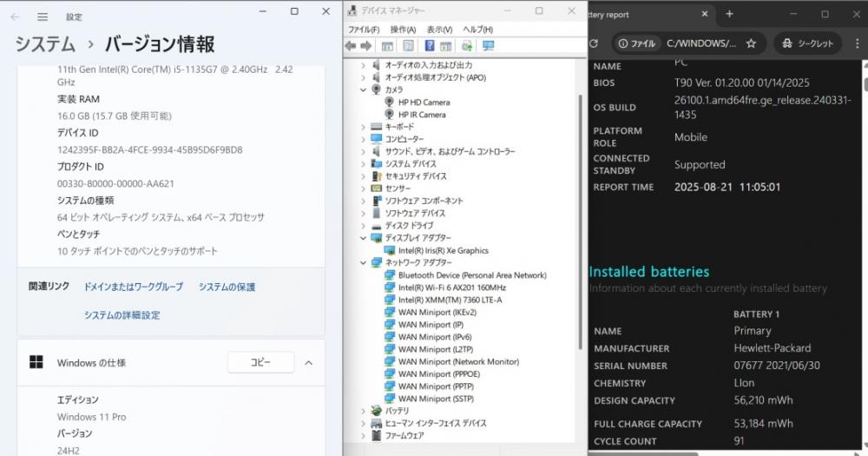
Task: Click design capacity 56,210 mWh value
Action: point(763,400)
